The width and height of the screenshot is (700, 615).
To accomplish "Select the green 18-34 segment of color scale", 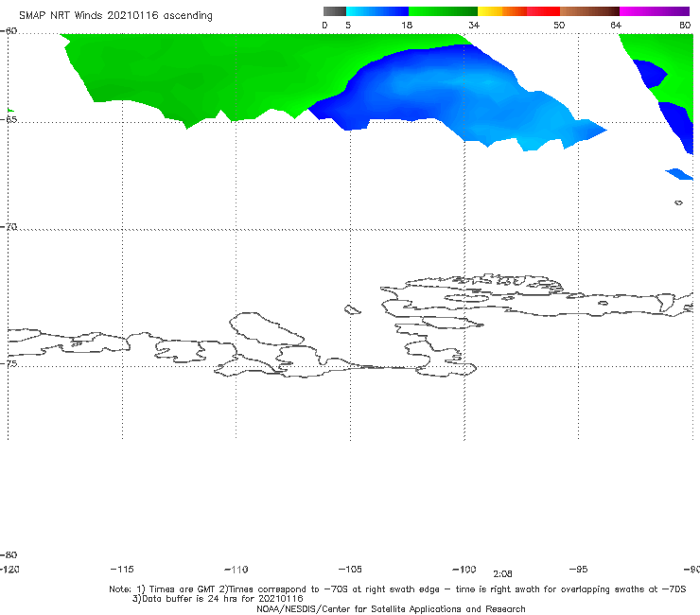I will [443, 11].
